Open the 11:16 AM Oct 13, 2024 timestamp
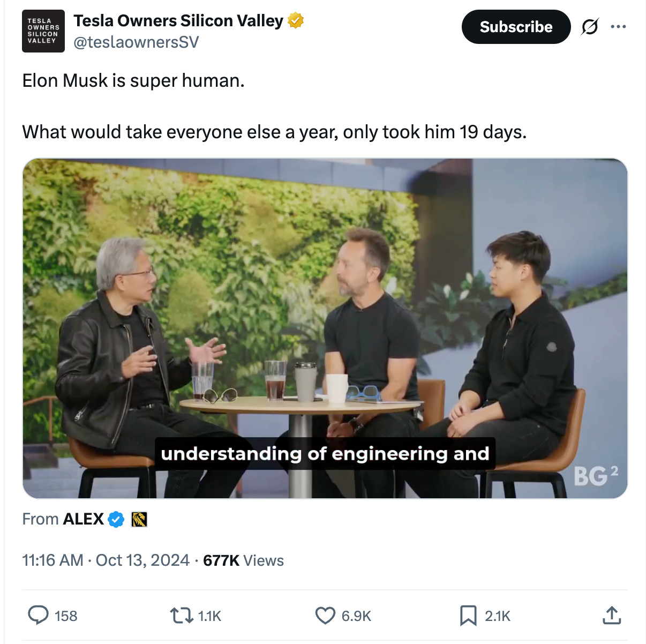 pos(106,560)
